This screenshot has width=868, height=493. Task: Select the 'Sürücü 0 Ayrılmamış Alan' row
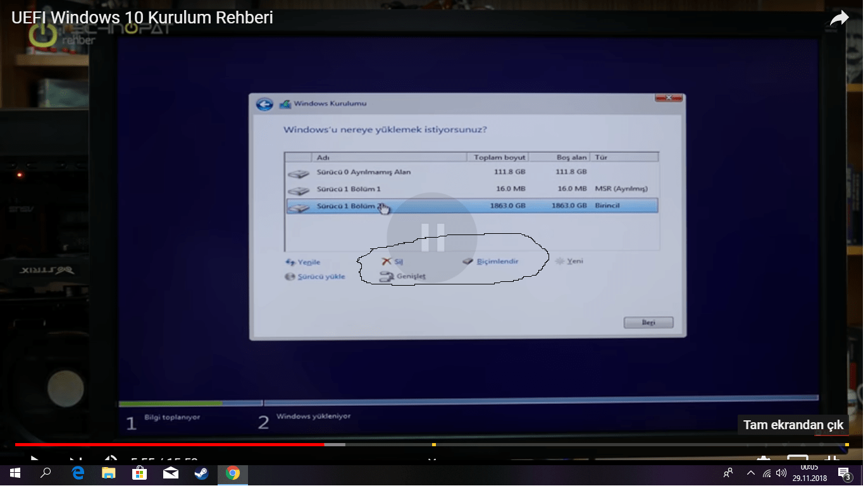tap(472, 172)
